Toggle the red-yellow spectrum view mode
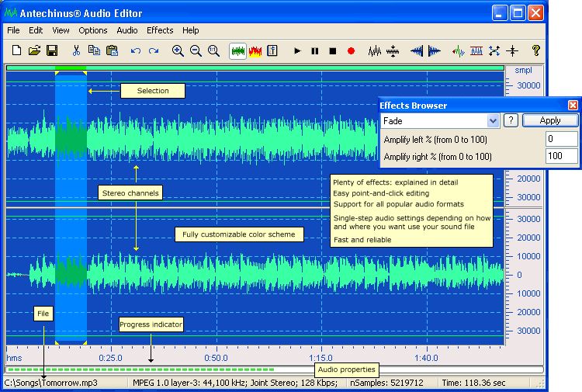This screenshot has height=392, width=582. pos(255,51)
